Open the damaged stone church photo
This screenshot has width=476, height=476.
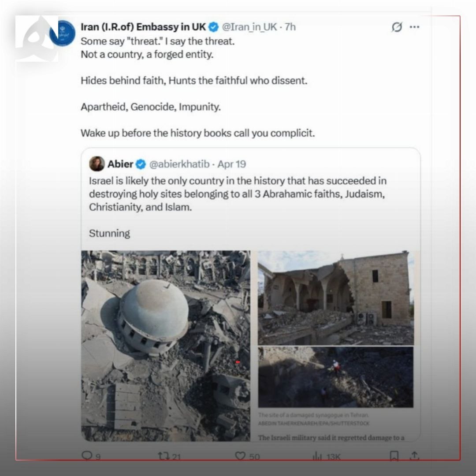coord(336,298)
